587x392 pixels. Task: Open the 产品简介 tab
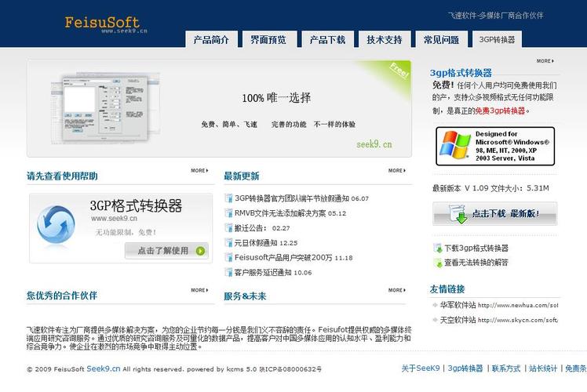211,39
